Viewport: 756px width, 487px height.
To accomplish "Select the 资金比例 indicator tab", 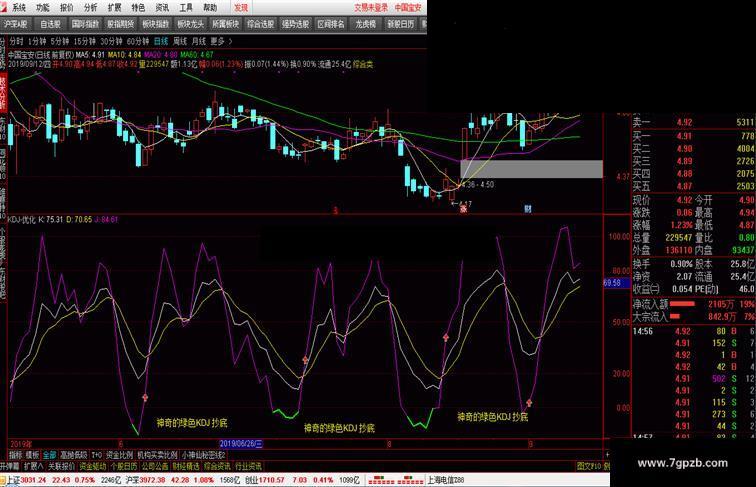I will (x=120, y=455).
